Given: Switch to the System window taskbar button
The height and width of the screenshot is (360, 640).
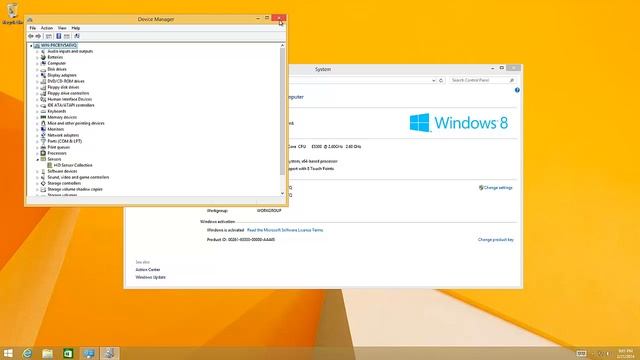Looking at the screenshot, I should coord(89,353).
